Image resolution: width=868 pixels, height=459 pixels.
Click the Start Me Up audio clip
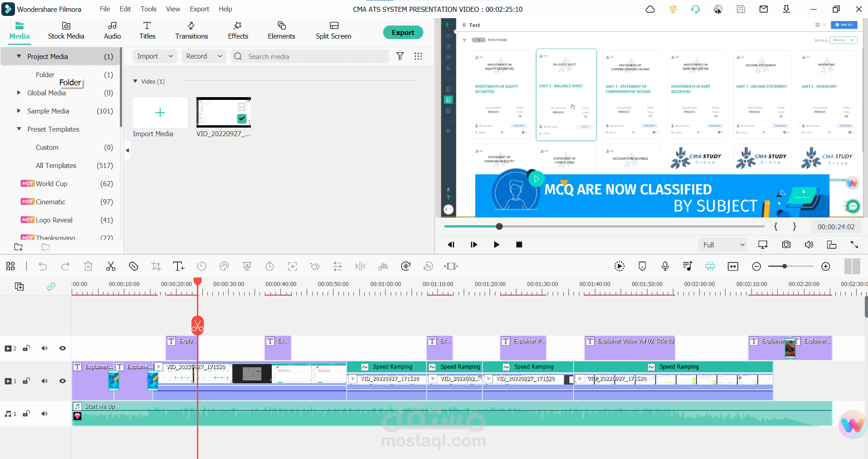452,414
